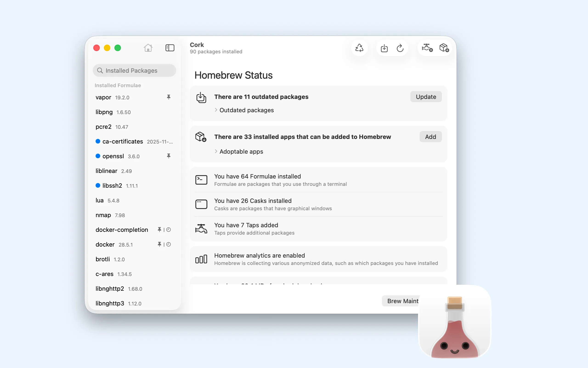Screen dimensions: 588x368
Task: Select the libpng formula
Action: pos(134,112)
